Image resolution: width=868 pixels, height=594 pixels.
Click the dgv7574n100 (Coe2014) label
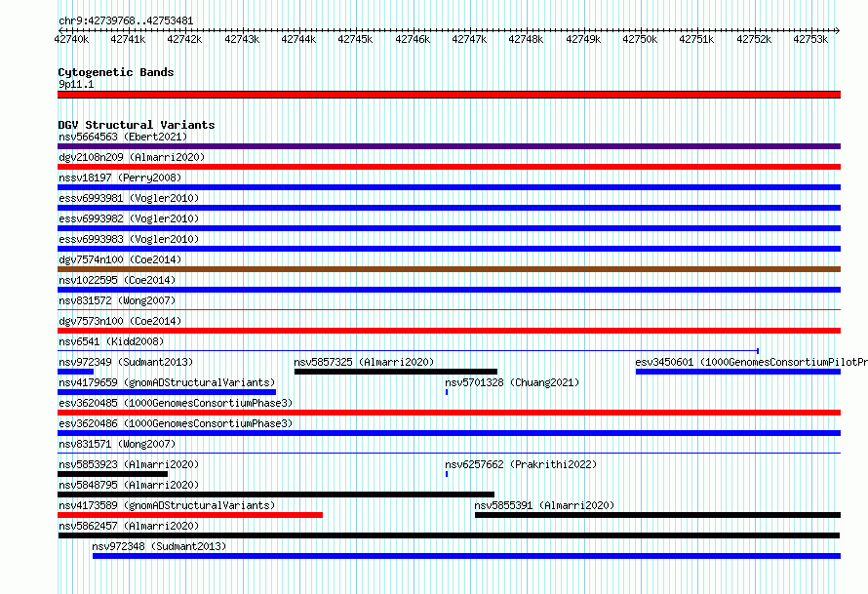(120, 259)
